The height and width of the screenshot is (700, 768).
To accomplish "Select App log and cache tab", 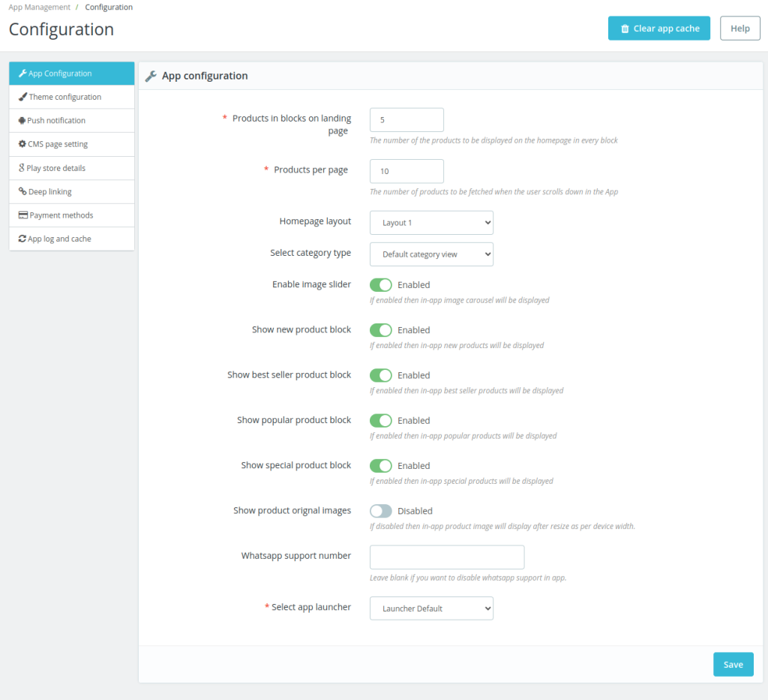I will (71, 239).
